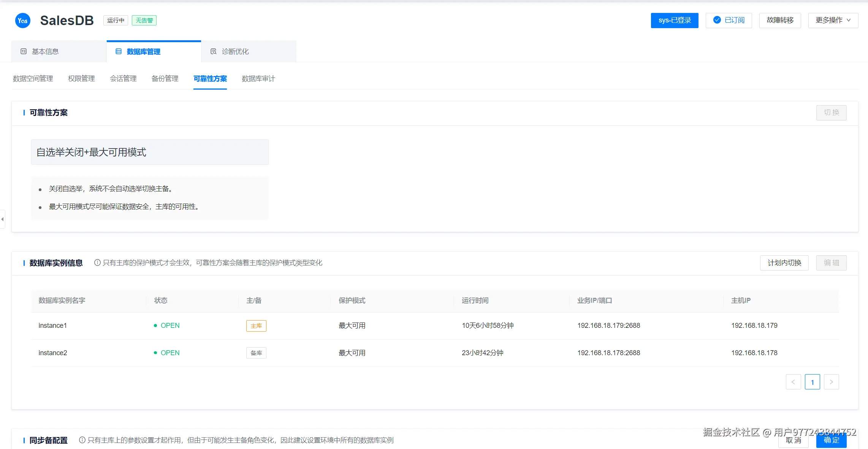This screenshot has height=449, width=868.
Task: Open the 会话管理 sub-tab
Action: coord(123,79)
